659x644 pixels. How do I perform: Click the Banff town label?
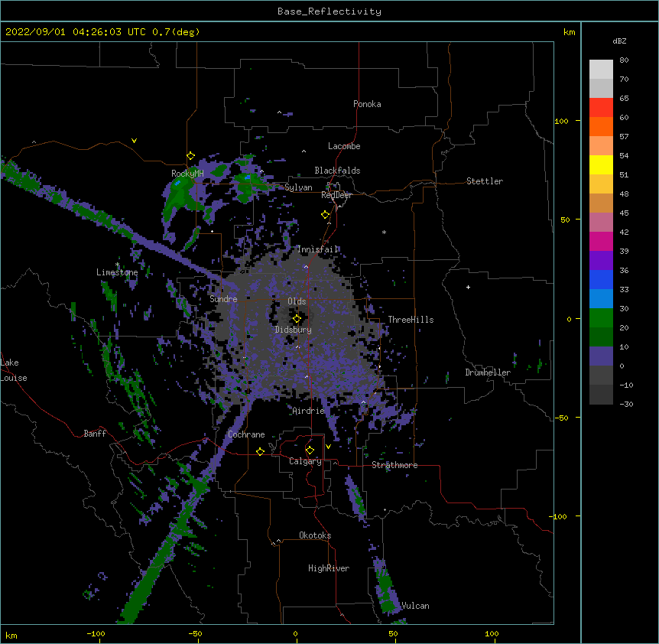pyautogui.click(x=95, y=434)
